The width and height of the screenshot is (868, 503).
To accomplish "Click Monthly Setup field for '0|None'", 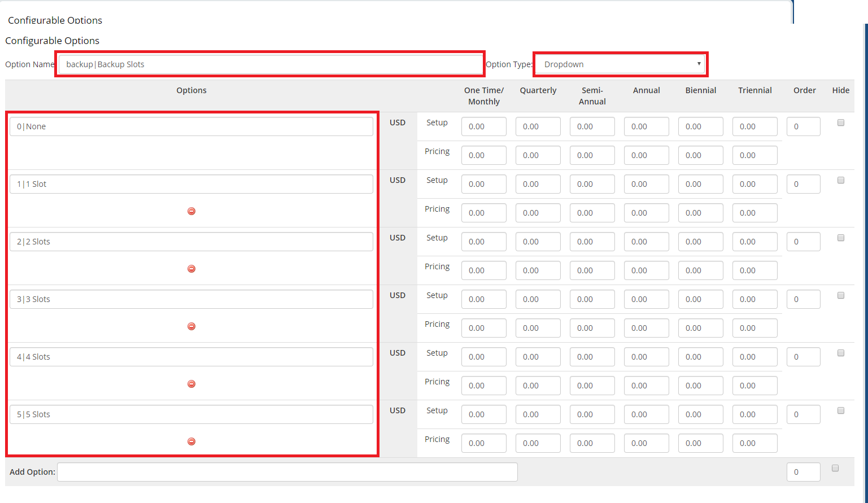I will tap(484, 126).
